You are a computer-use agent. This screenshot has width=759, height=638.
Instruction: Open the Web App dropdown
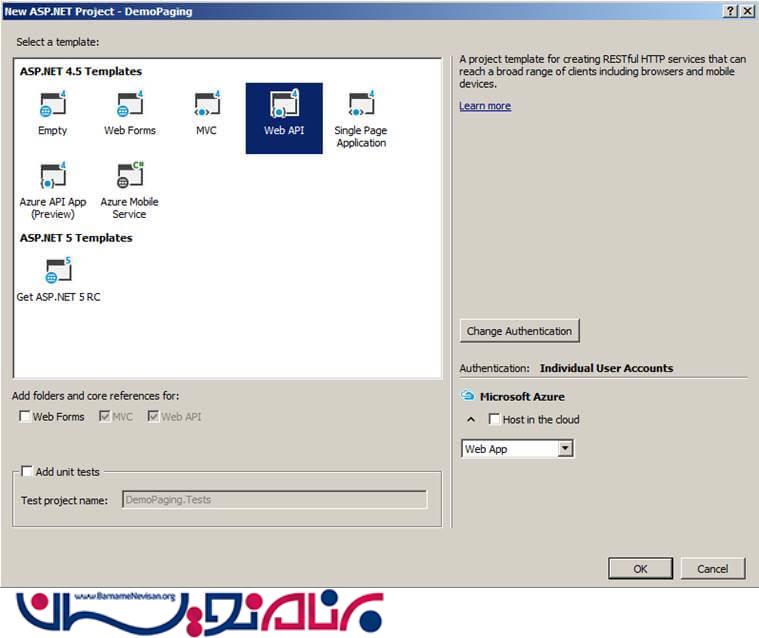[x=565, y=449]
